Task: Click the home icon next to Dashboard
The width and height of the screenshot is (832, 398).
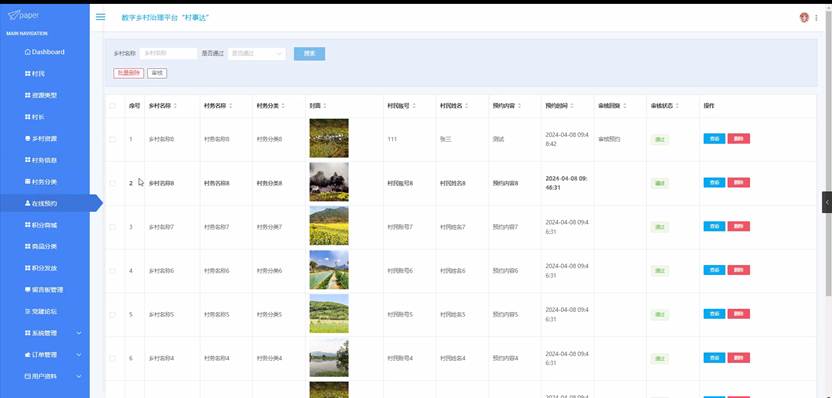Action: [x=28, y=52]
